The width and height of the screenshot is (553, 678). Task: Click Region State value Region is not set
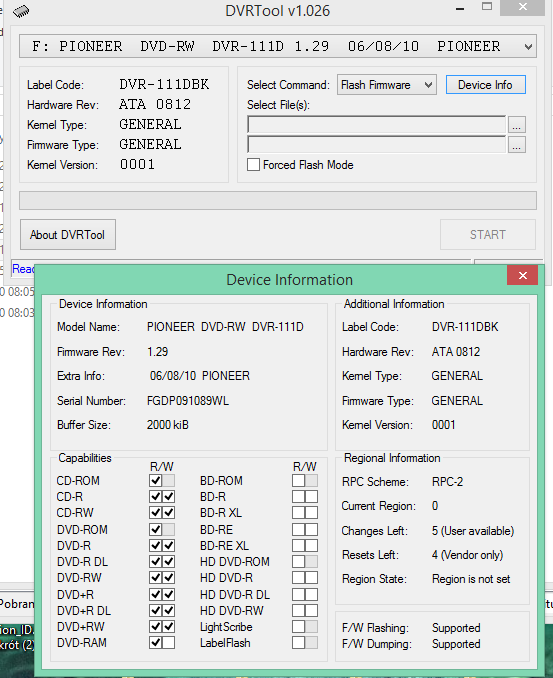(x=471, y=579)
